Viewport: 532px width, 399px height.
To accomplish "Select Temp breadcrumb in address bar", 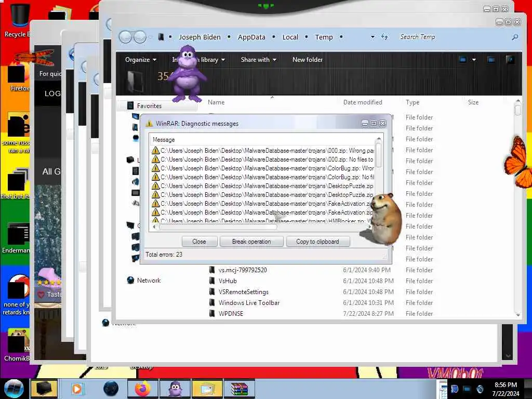I will click(x=324, y=37).
